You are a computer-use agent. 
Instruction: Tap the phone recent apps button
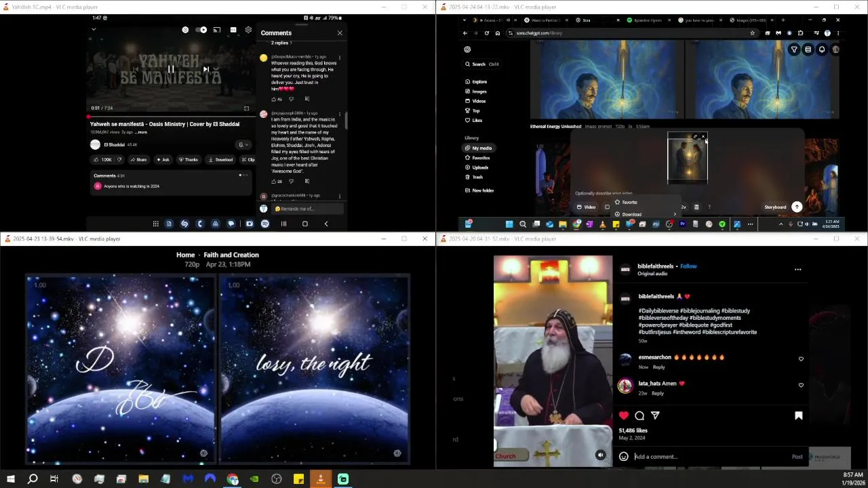[283, 224]
